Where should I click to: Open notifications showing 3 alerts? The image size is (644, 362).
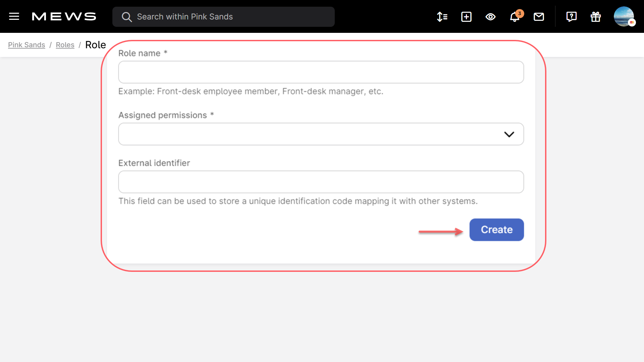[x=514, y=17]
